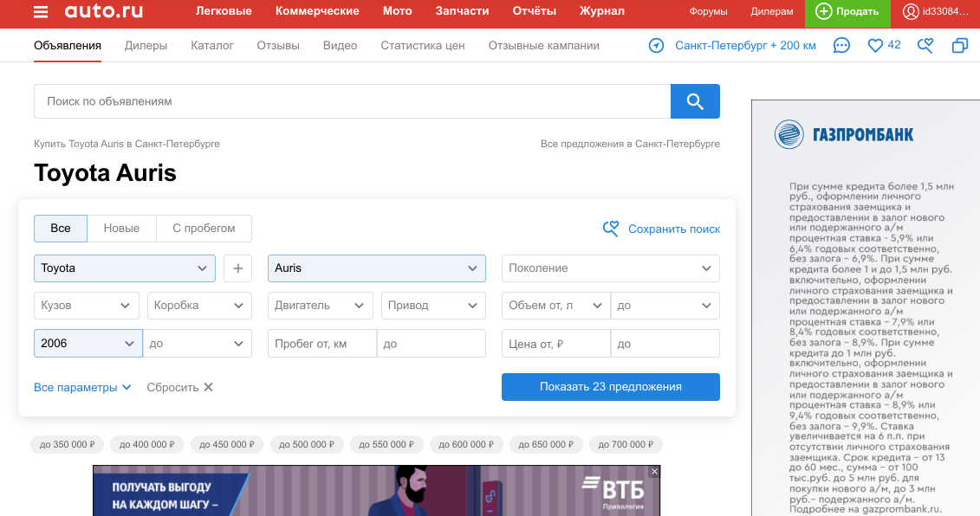Switch to the Каталог tab
Viewport: 980px width, 516px height.
(212, 46)
